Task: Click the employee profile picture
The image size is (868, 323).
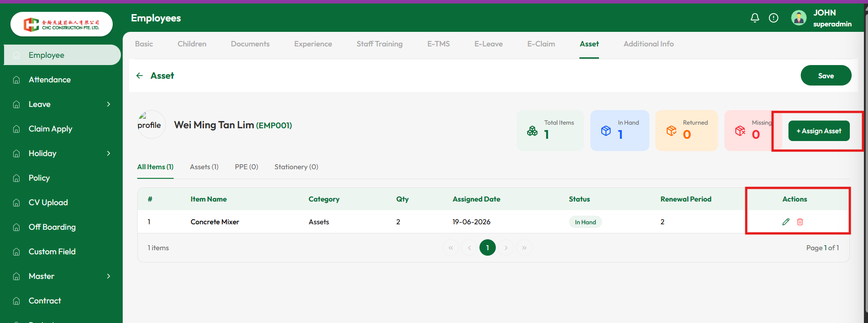Action: 151,124
